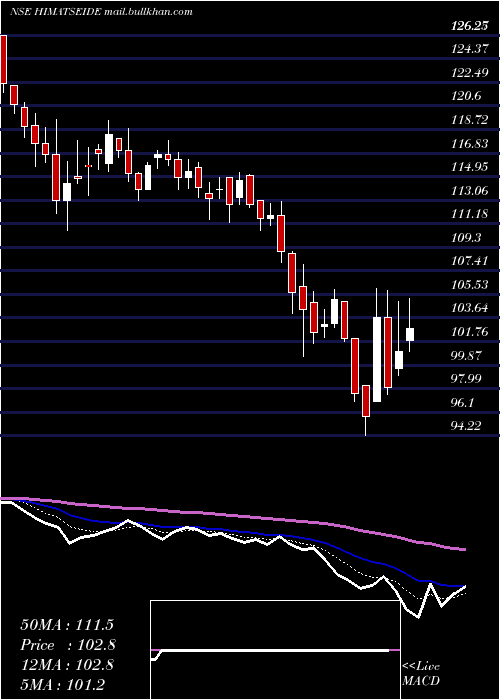This screenshot has height=700, width=500.
Task: Select the 122.49 price axis label
Action: [469, 73]
